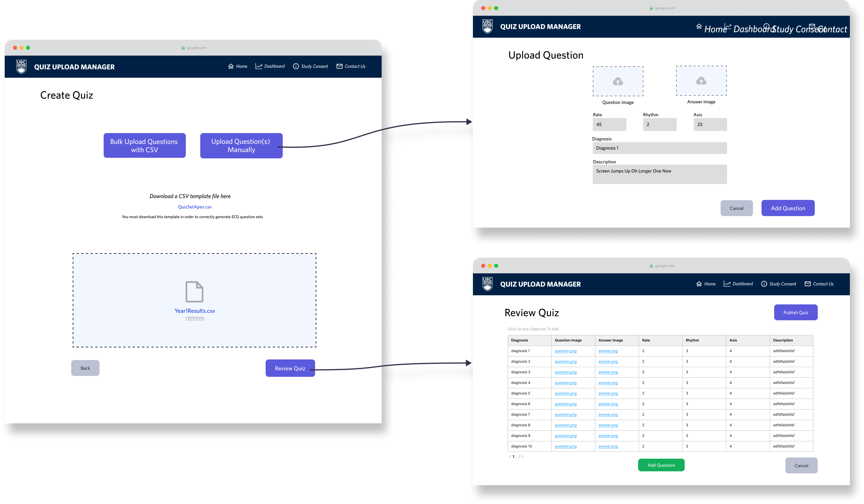Go to previous page of review table
Image resolution: width=864 pixels, height=504 pixels.
tap(510, 456)
